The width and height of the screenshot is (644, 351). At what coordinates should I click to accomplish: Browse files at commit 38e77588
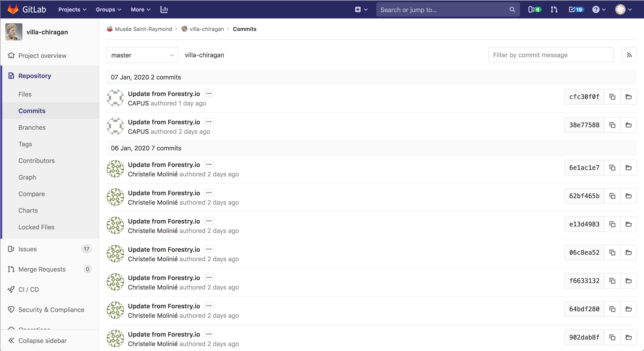point(629,125)
